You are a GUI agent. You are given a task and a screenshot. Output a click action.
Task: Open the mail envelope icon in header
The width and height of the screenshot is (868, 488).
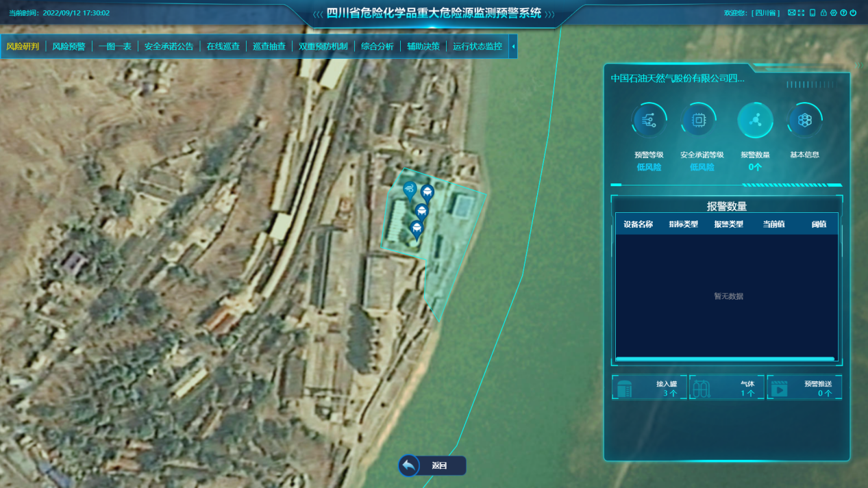click(792, 13)
